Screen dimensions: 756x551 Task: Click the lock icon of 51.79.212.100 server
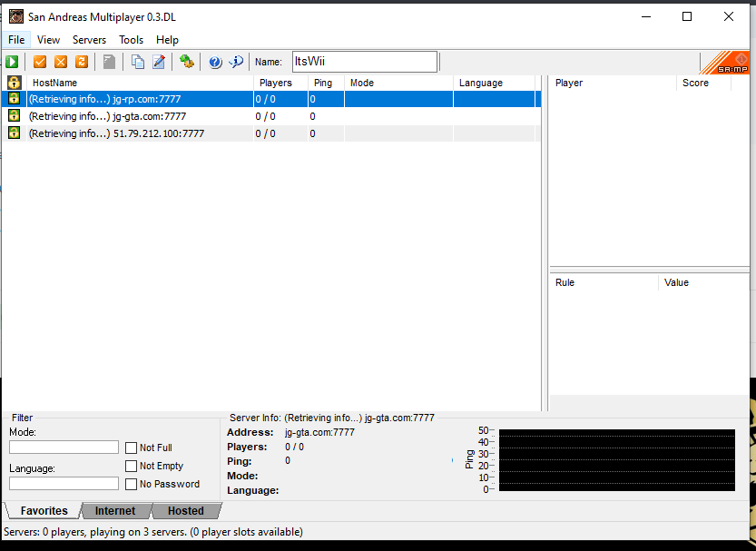(14, 133)
